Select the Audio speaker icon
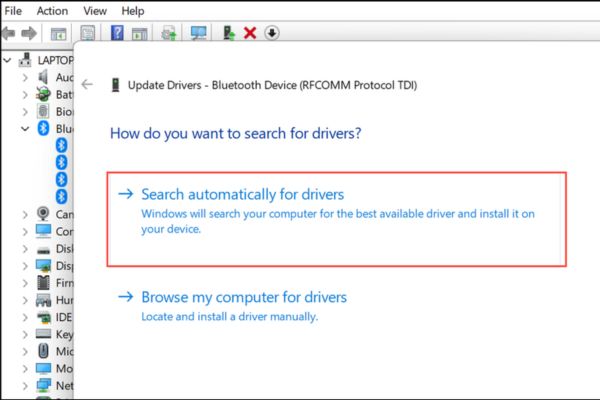Viewport: 600px width, 400px height. point(43,77)
